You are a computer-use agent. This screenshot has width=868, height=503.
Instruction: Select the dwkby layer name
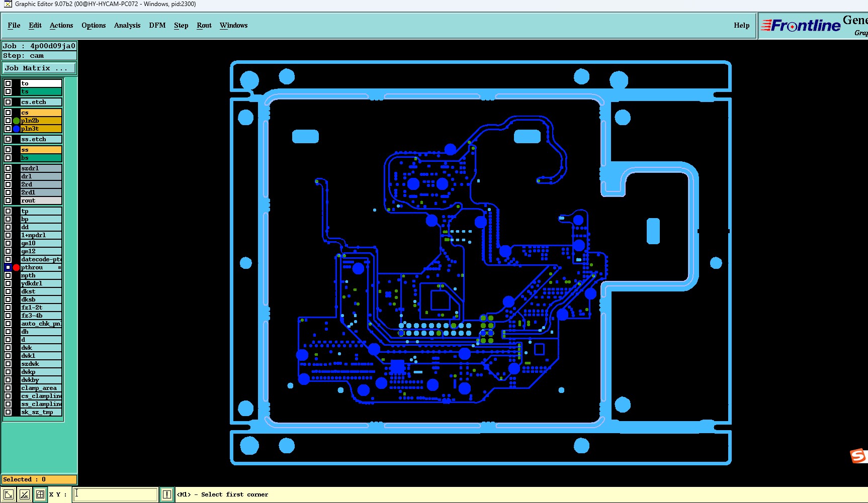pyautogui.click(x=41, y=380)
